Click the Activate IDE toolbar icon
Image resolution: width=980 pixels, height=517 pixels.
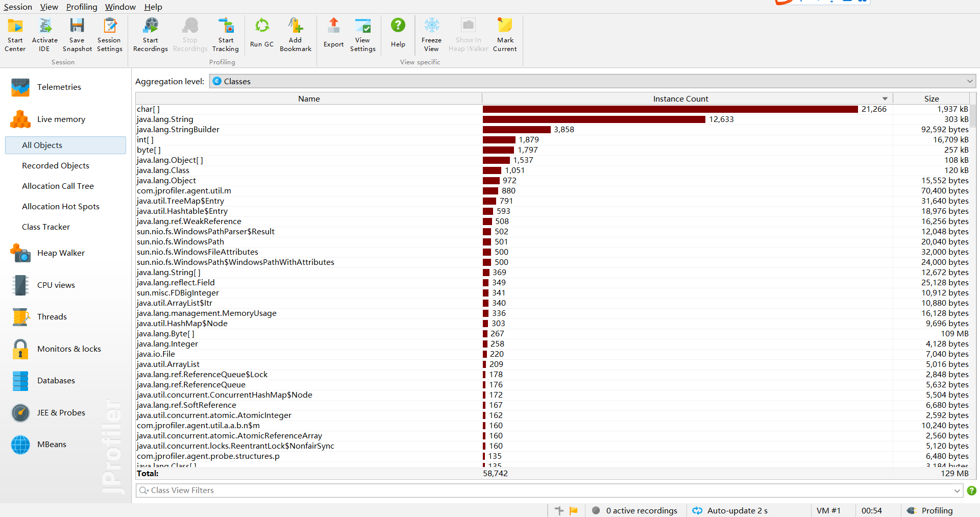point(45,34)
